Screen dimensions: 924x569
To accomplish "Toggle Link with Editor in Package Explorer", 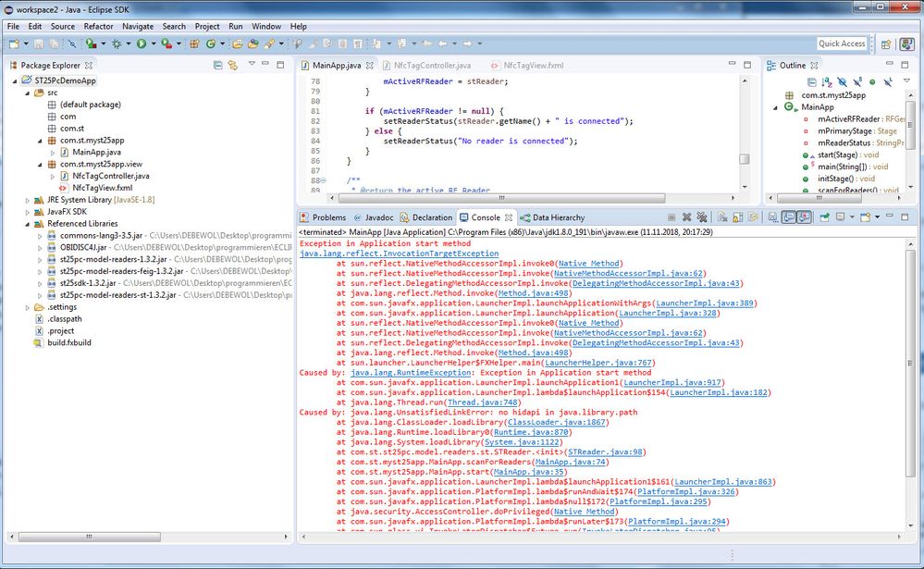I will (233, 65).
